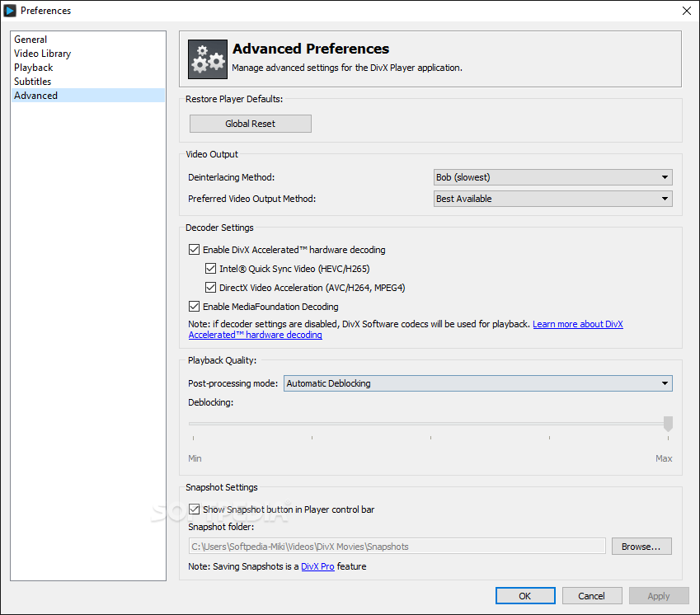The image size is (700, 615).
Task: Click the Snapshot folder path field
Action: 397,547
